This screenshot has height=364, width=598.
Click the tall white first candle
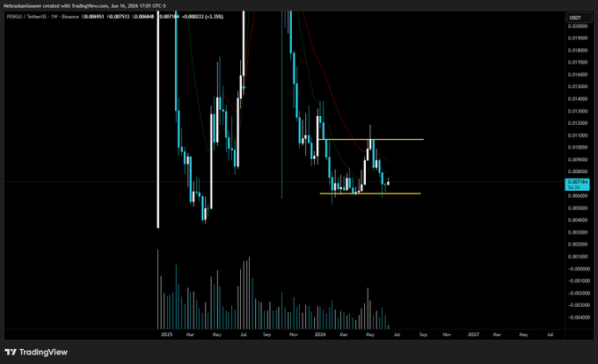(158, 120)
